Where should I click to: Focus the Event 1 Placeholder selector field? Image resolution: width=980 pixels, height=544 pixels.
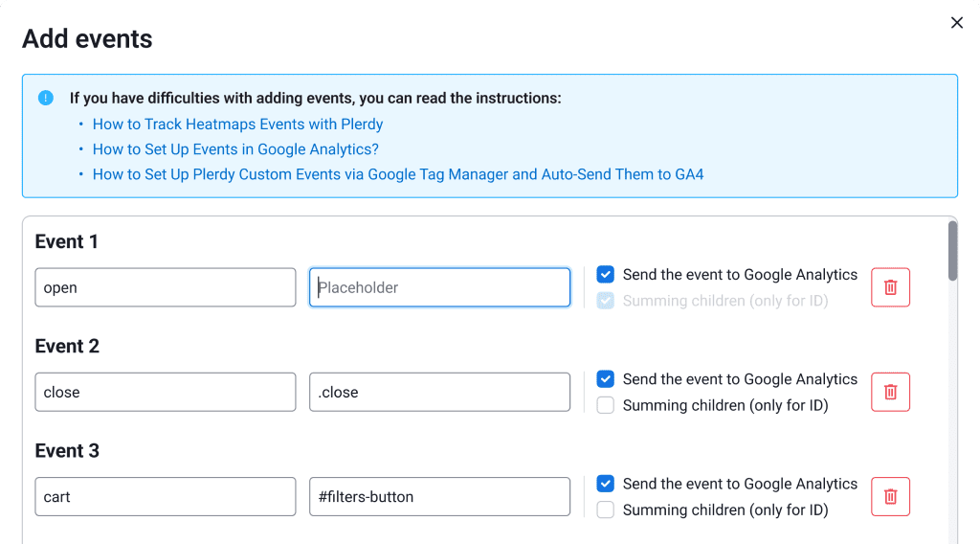pyautogui.click(x=439, y=287)
